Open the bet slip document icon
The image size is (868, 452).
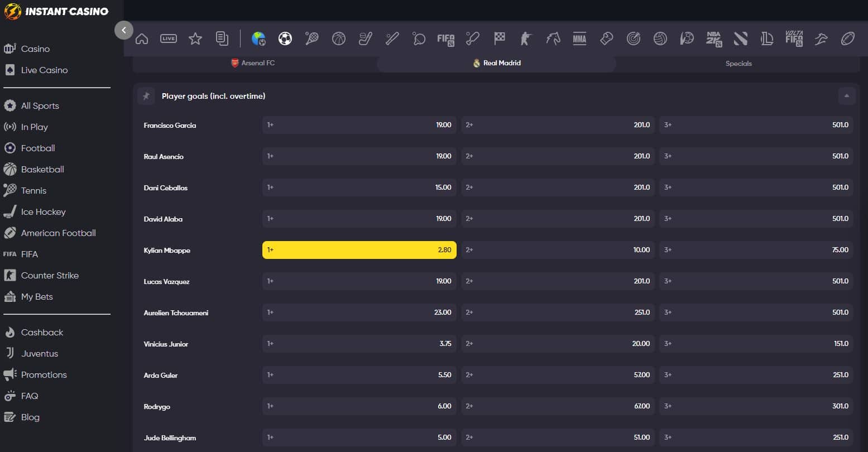tap(222, 39)
